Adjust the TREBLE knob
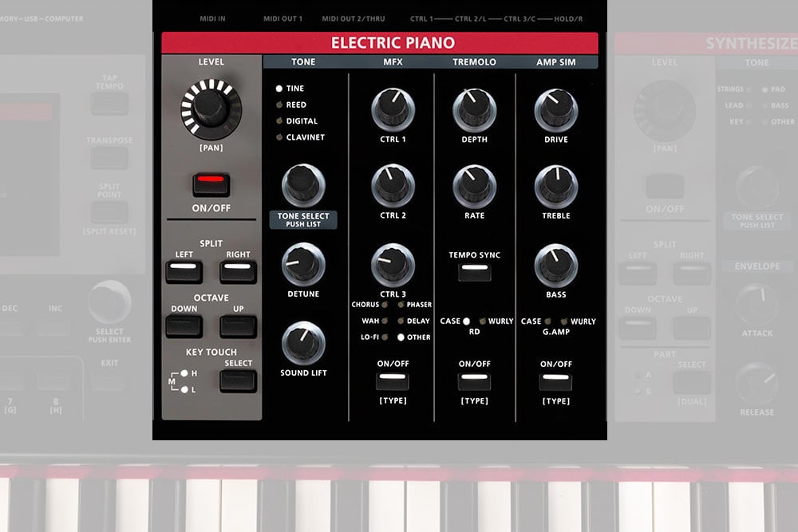 pos(555,185)
